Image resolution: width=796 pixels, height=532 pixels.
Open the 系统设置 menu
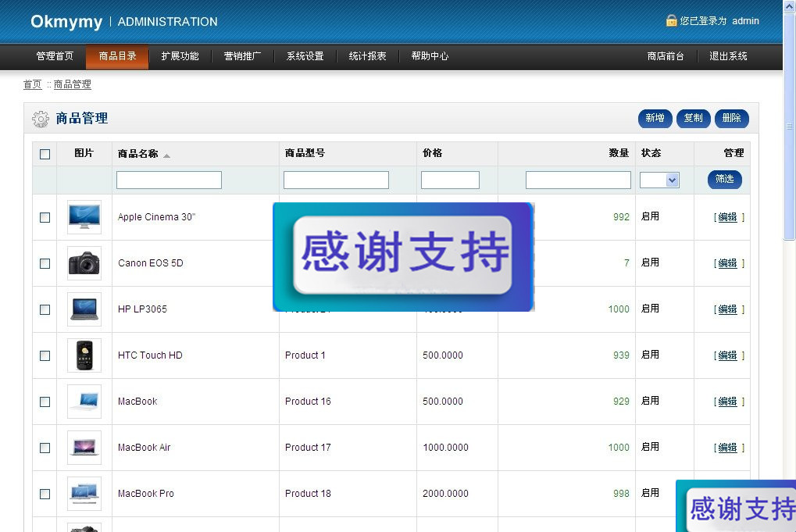click(x=305, y=55)
